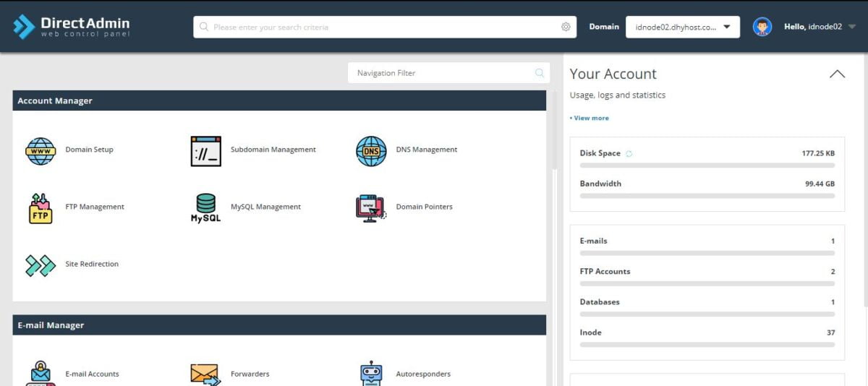Click the Inode usage bar

[x=707, y=344]
